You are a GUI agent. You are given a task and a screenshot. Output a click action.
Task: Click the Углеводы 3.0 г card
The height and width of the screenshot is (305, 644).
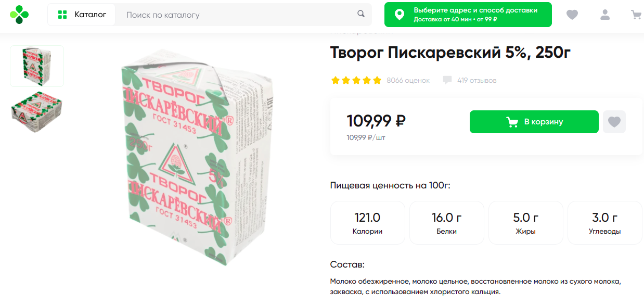coord(604,223)
